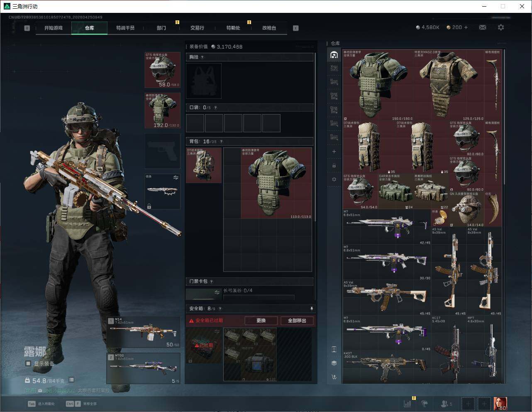532x412 pixels.
Task: Select the equipped knife slot
Action: coord(162,191)
